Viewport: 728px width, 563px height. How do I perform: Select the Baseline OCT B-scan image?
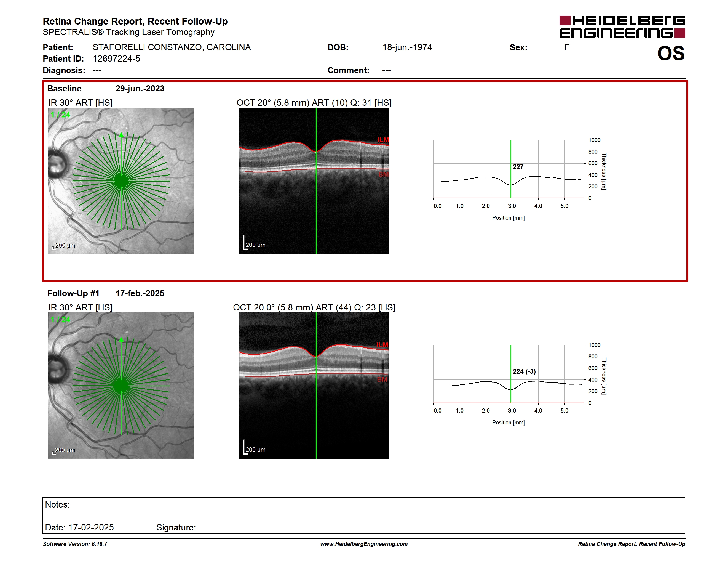(314, 181)
